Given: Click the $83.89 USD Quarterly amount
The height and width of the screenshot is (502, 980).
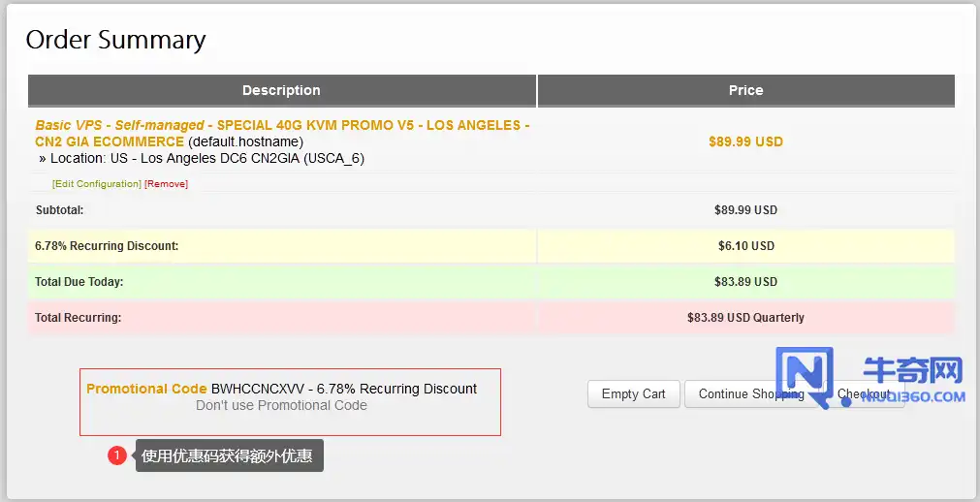Looking at the screenshot, I should point(745,318).
